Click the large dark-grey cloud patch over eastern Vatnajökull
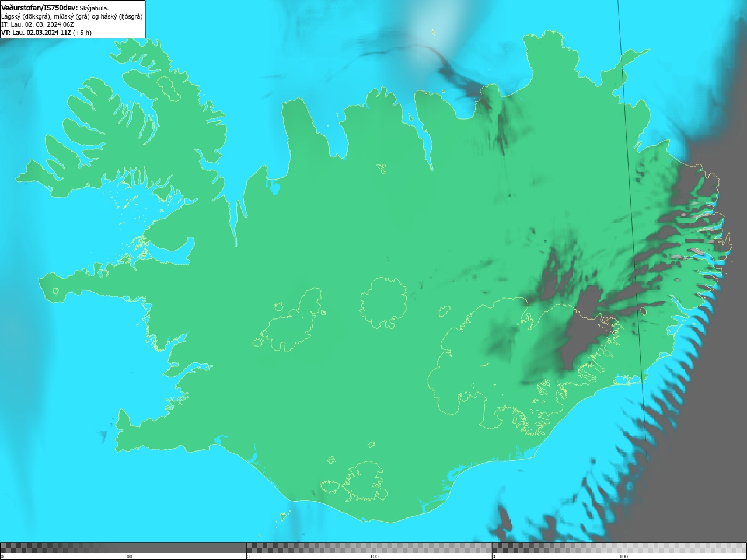The image size is (747, 560). (584, 328)
